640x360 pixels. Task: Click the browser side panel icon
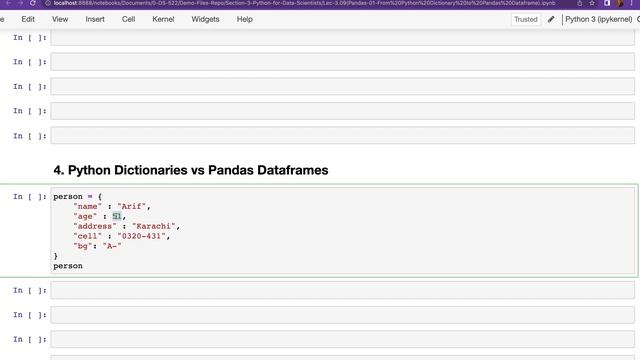pyautogui.click(x=607, y=3)
